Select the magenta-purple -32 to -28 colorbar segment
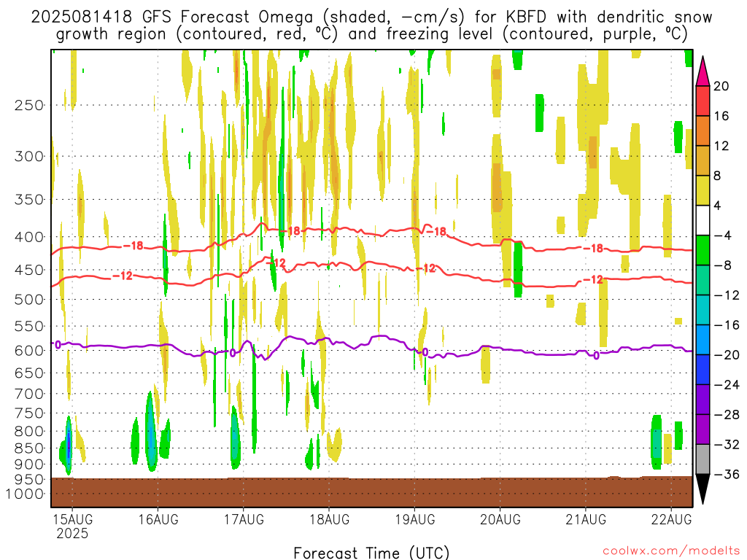 point(703,429)
